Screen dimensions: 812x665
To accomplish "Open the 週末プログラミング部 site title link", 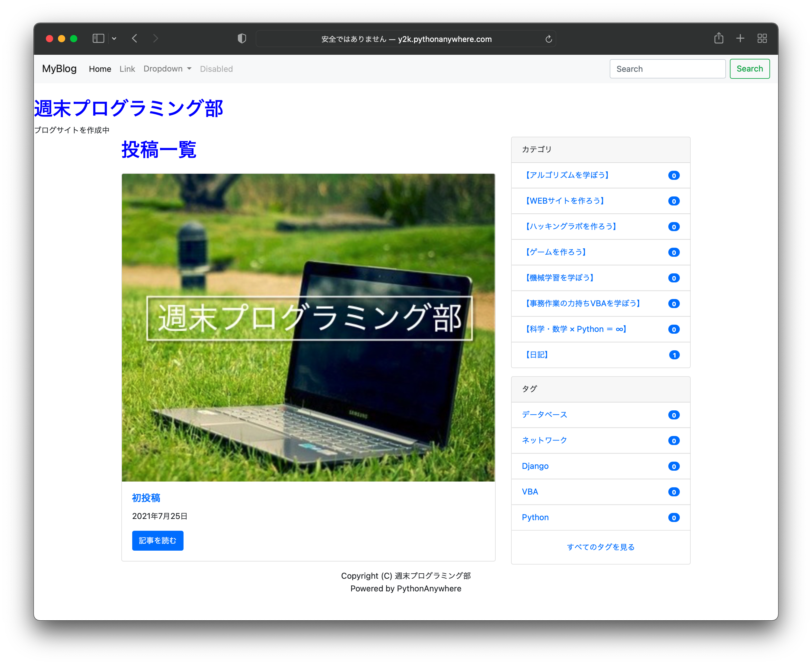I will (129, 108).
